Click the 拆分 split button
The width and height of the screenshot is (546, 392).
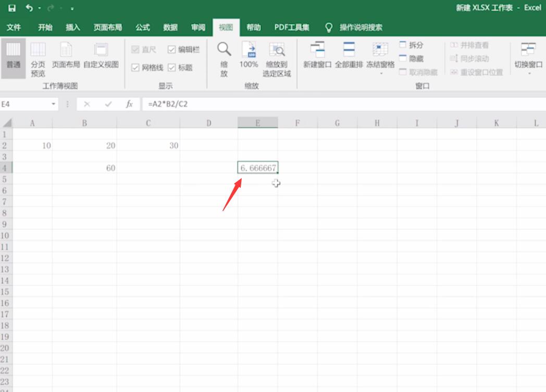pyautogui.click(x=411, y=45)
